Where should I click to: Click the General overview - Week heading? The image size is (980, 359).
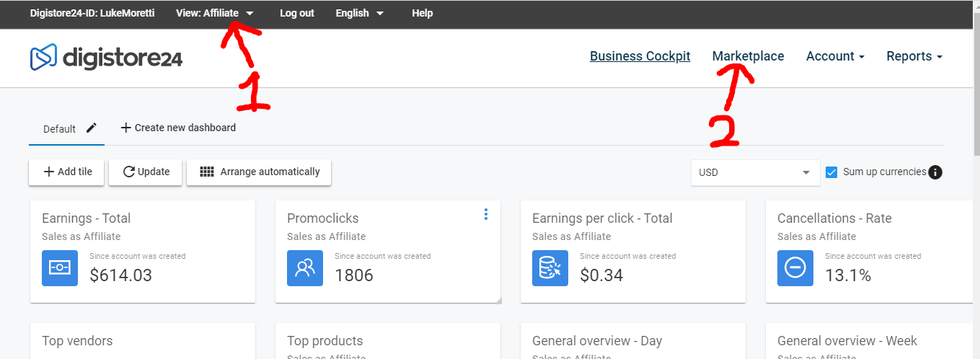coord(847,341)
